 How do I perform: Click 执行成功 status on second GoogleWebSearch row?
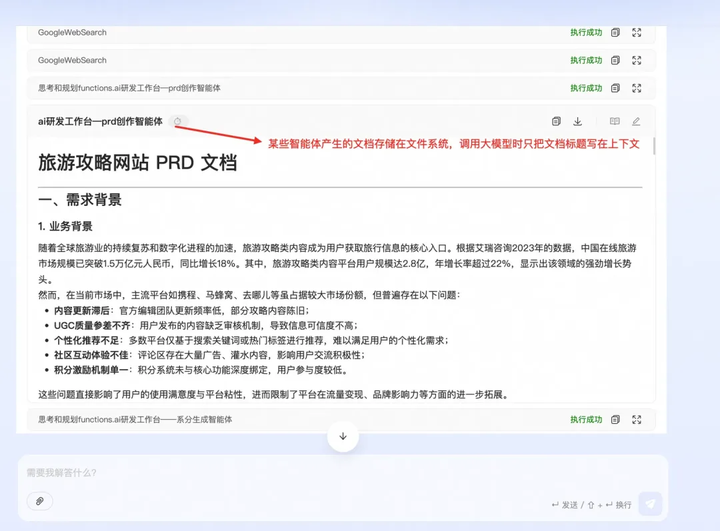586,60
